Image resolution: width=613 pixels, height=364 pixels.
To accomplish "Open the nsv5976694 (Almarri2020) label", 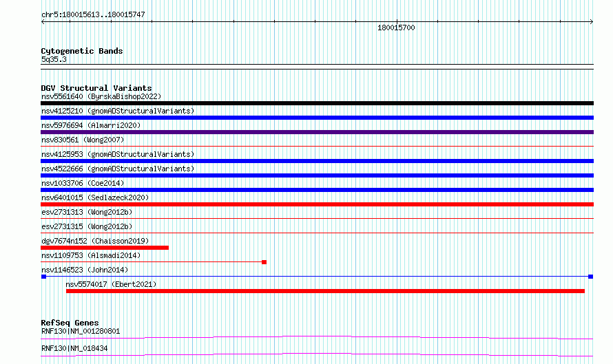I will click(91, 125).
